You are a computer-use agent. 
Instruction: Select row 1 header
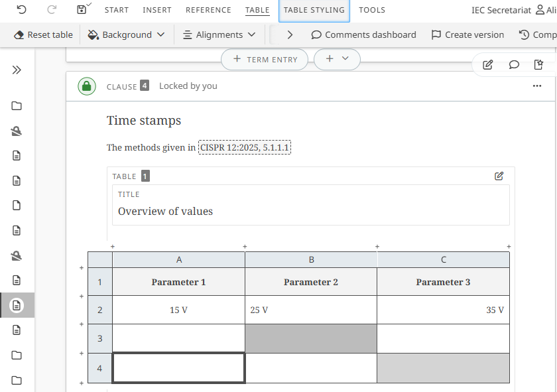[x=100, y=282]
